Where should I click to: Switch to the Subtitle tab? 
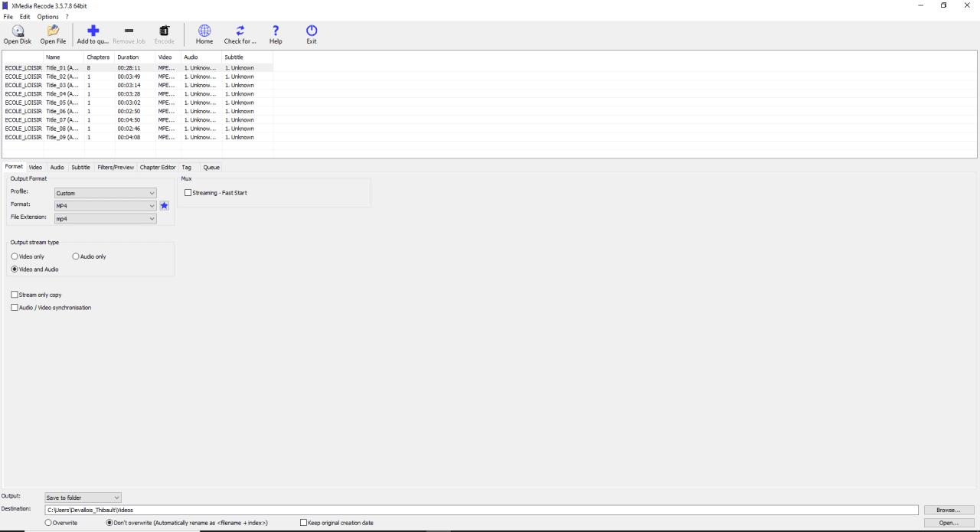(80, 168)
